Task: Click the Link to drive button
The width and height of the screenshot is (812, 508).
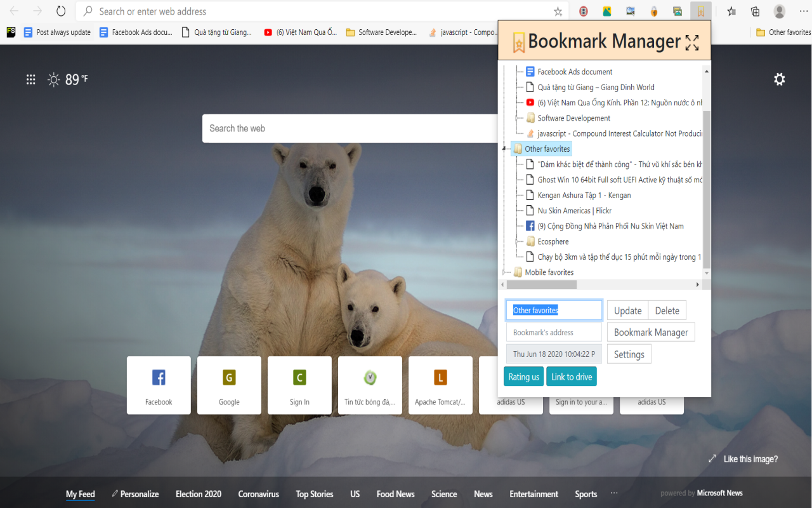Action: click(x=572, y=377)
